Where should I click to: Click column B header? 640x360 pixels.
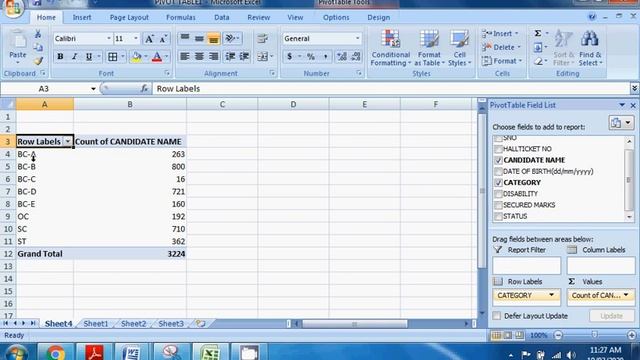coord(130,104)
